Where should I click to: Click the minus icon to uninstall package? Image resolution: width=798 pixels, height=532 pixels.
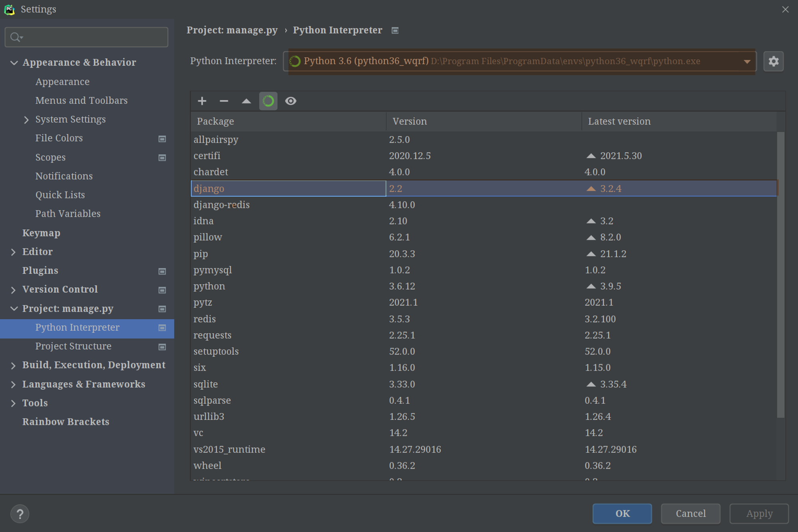coord(224,101)
